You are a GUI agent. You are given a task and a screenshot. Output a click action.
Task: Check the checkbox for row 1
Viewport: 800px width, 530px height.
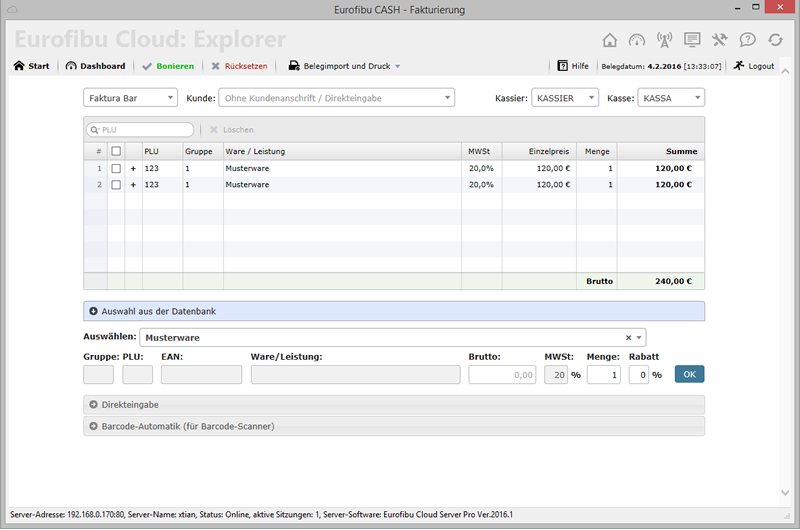pos(116,168)
